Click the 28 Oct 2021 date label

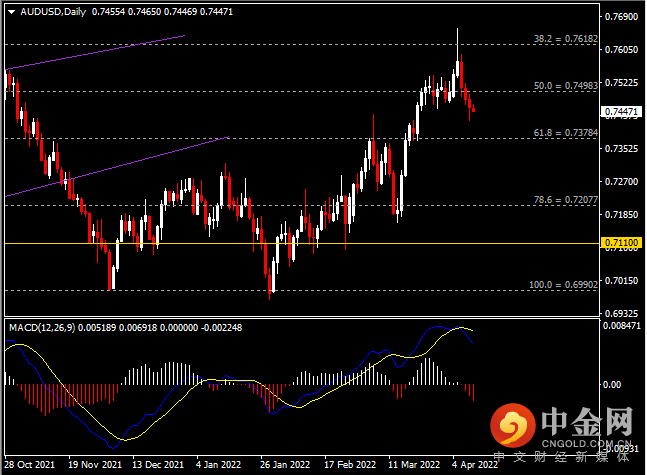(29, 465)
